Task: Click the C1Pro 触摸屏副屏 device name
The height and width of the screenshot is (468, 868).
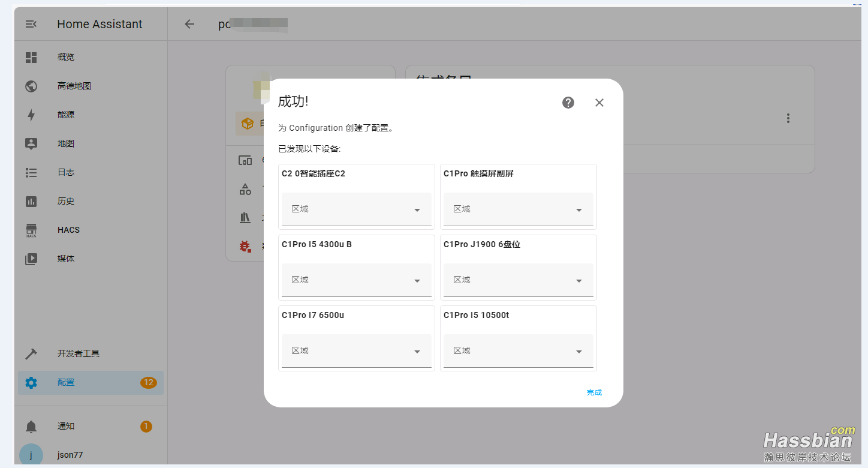Action: pyautogui.click(x=478, y=173)
